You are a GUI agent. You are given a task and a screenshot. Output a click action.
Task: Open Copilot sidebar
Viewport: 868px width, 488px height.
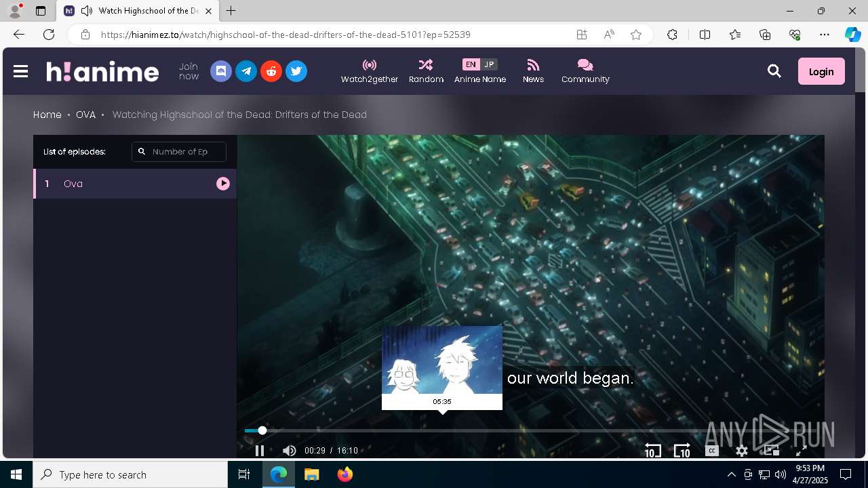853,35
